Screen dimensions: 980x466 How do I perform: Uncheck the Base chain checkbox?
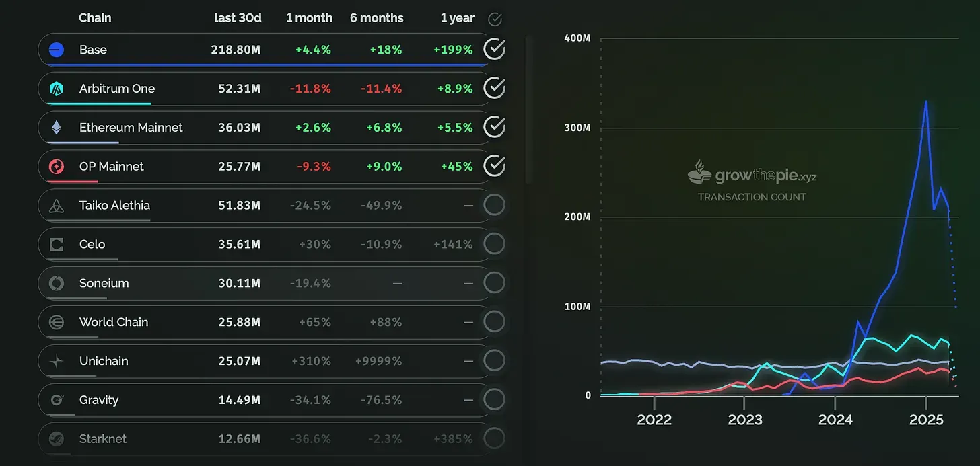[x=495, y=49]
